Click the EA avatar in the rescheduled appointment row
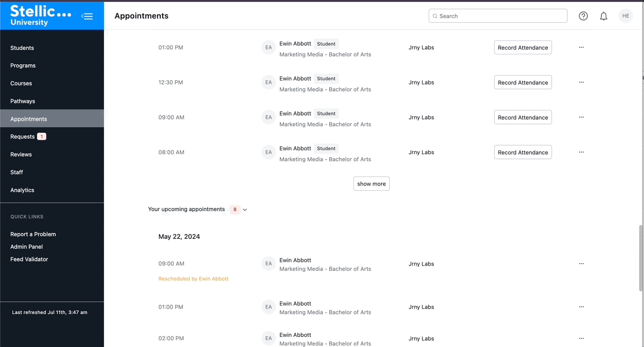 click(269, 264)
